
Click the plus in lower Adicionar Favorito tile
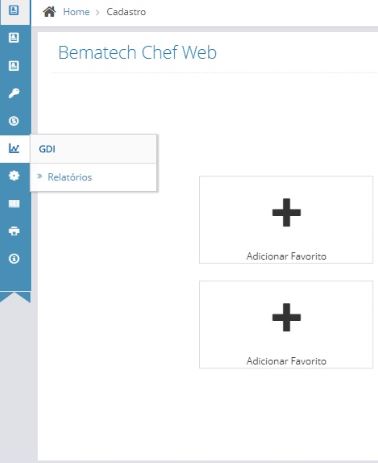pos(286,317)
